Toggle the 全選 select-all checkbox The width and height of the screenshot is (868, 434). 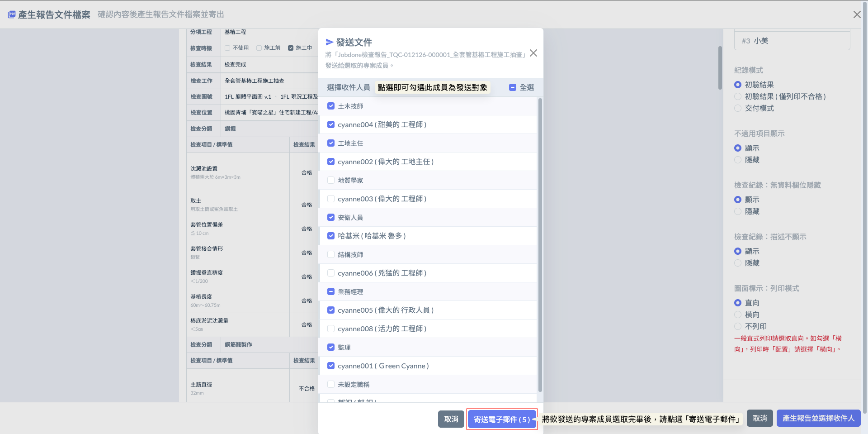tap(513, 87)
